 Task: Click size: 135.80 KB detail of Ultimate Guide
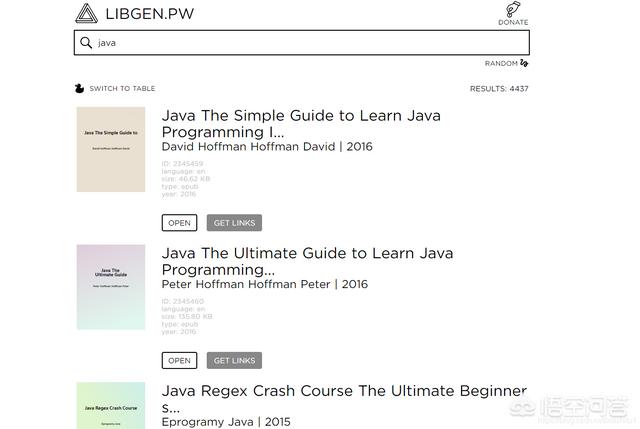tap(187, 316)
